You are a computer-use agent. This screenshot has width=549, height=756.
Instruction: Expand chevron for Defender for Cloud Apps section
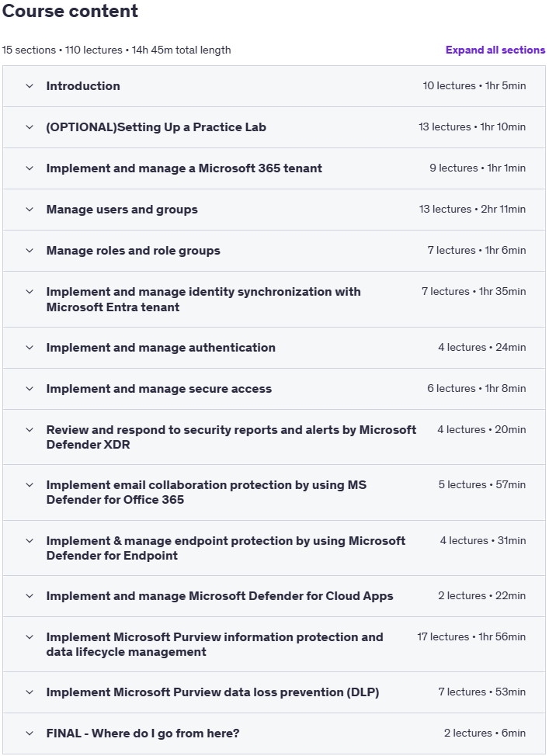(30, 596)
